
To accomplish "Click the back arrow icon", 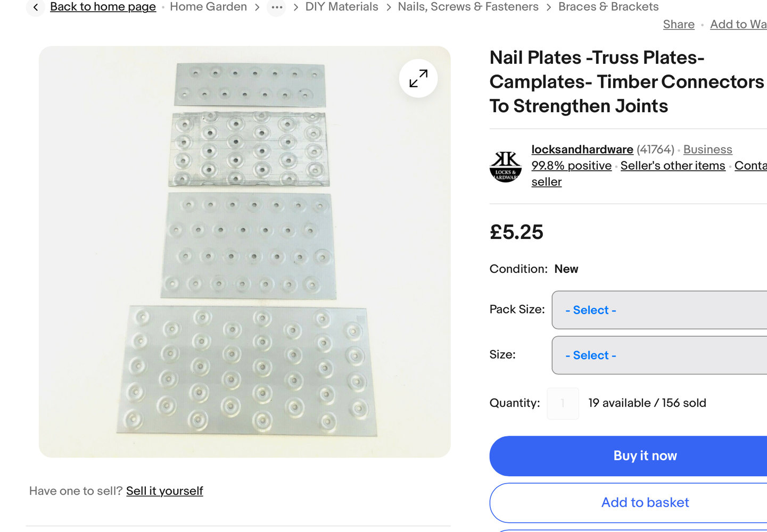I will [36, 7].
